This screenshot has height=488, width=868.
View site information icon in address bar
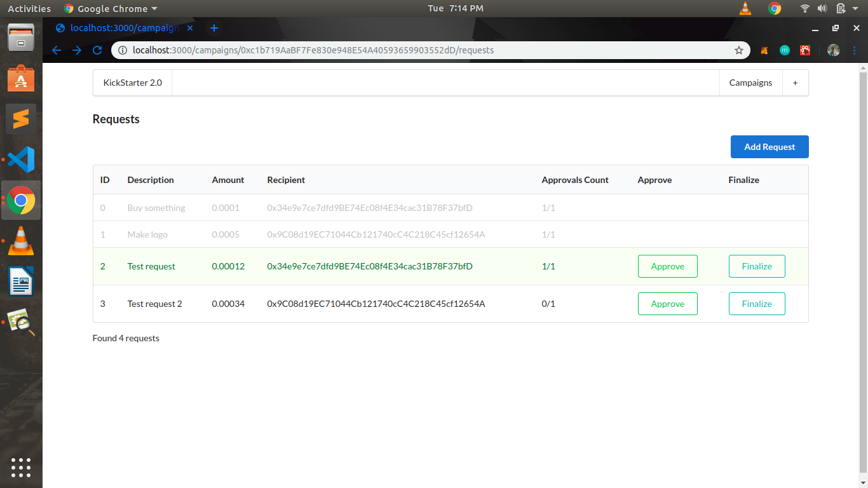[x=123, y=50]
